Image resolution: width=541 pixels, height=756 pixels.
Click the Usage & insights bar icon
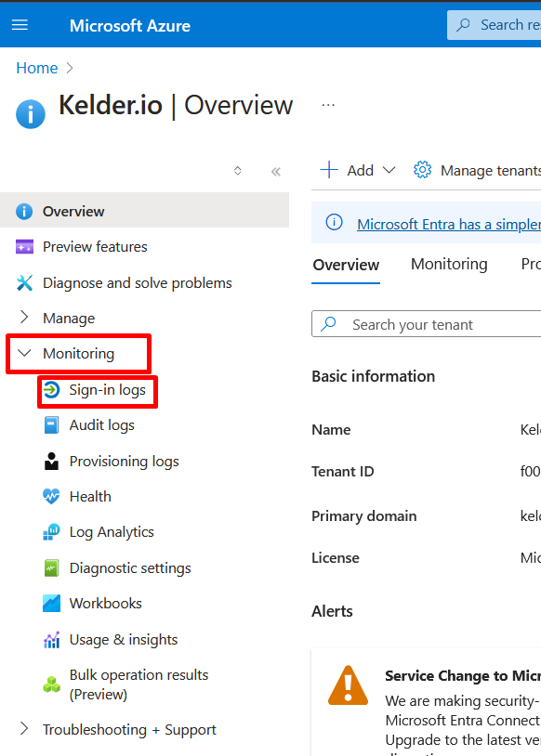(x=52, y=640)
